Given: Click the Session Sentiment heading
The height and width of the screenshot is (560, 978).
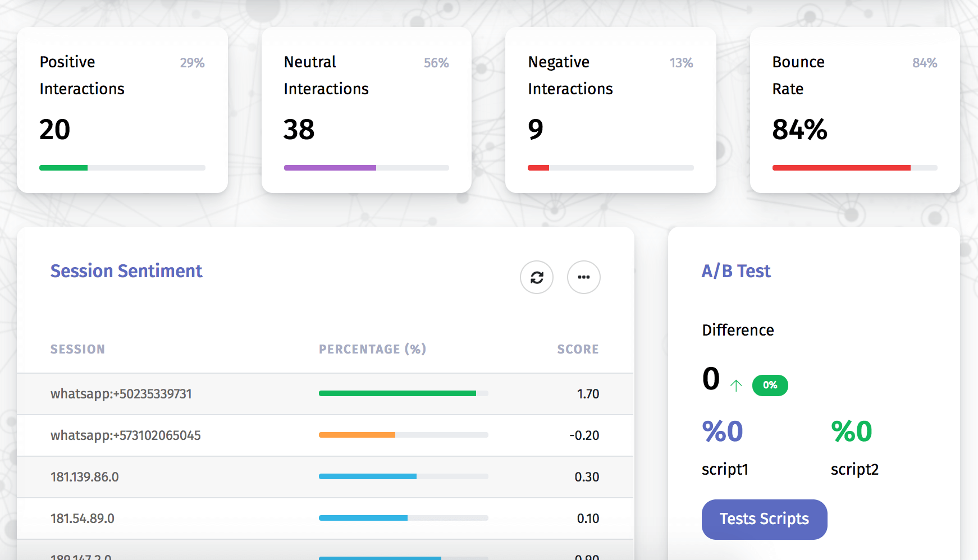Looking at the screenshot, I should pyautogui.click(x=126, y=271).
